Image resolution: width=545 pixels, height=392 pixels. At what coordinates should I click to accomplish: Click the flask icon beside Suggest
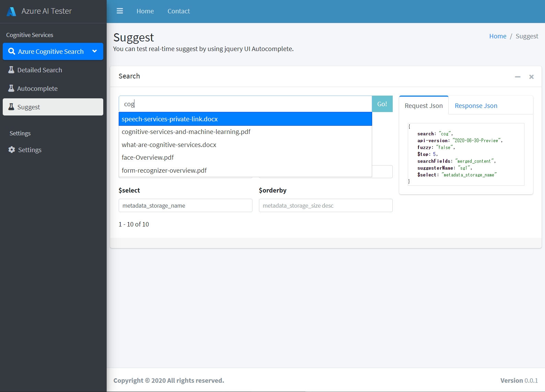click(x=11, y=107)
